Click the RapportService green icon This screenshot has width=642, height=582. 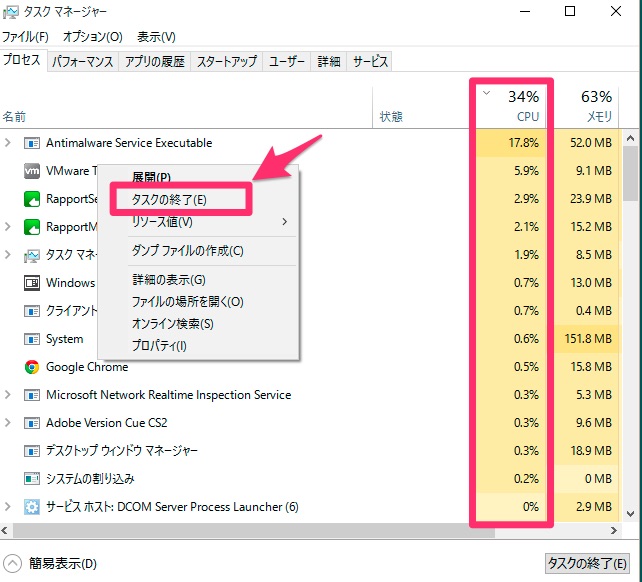point(32,199)
